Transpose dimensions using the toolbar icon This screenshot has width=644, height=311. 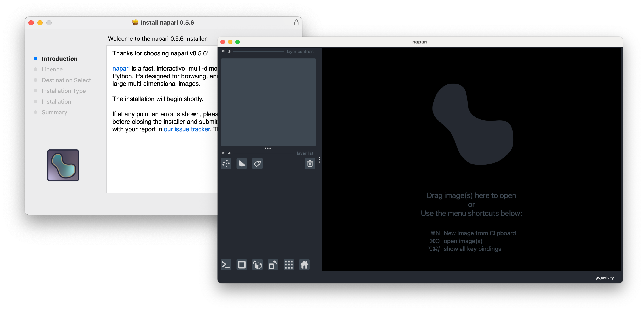click(x=273, y=265)
